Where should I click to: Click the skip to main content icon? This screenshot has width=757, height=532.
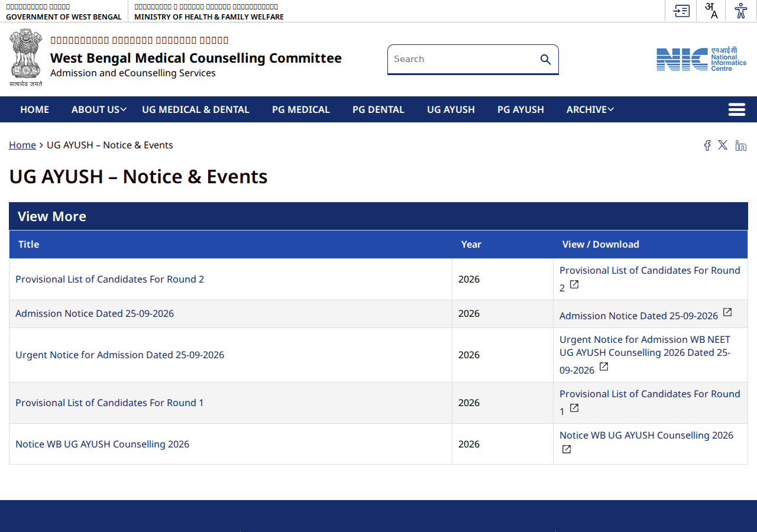click(x=682, y=11)
